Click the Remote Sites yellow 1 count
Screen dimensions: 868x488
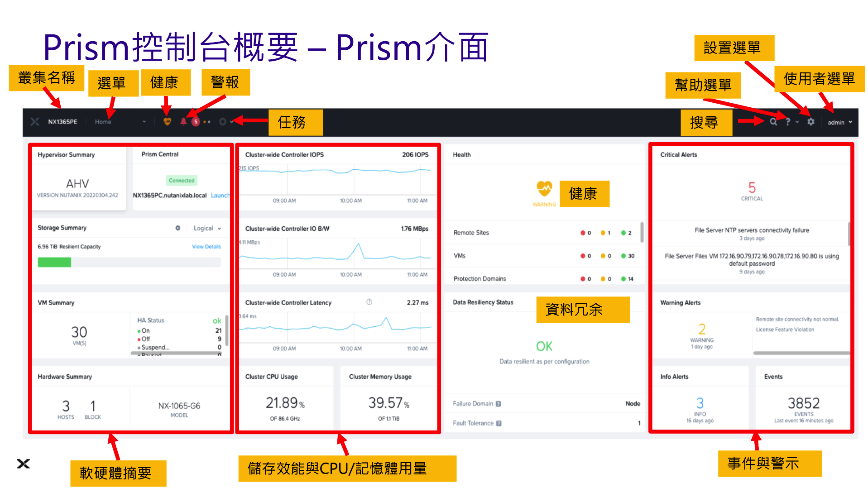pos(605,233)
